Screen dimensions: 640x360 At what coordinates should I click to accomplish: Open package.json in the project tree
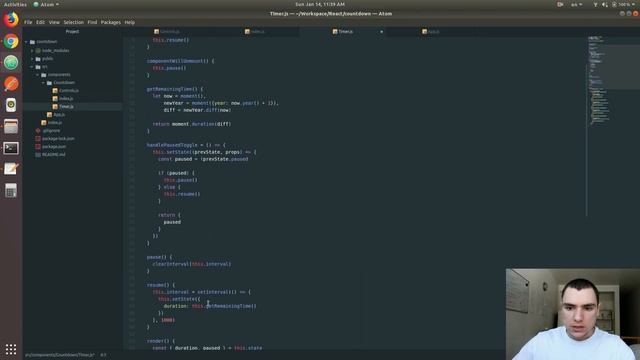[54, 147]
